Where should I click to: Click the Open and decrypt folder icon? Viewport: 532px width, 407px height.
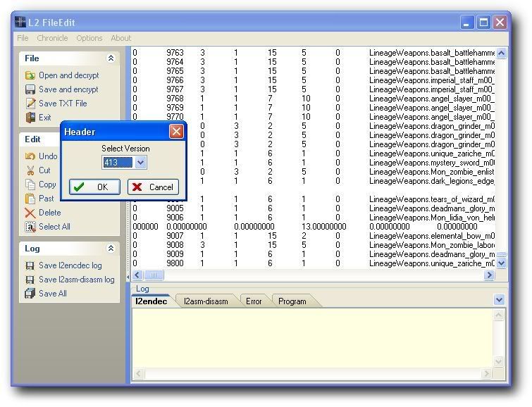(30, 75)
